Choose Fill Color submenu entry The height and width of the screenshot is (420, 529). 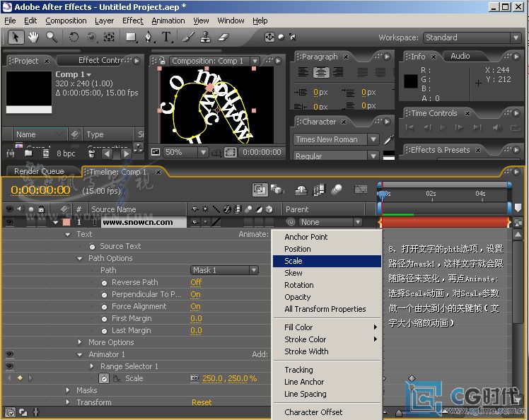327,327
